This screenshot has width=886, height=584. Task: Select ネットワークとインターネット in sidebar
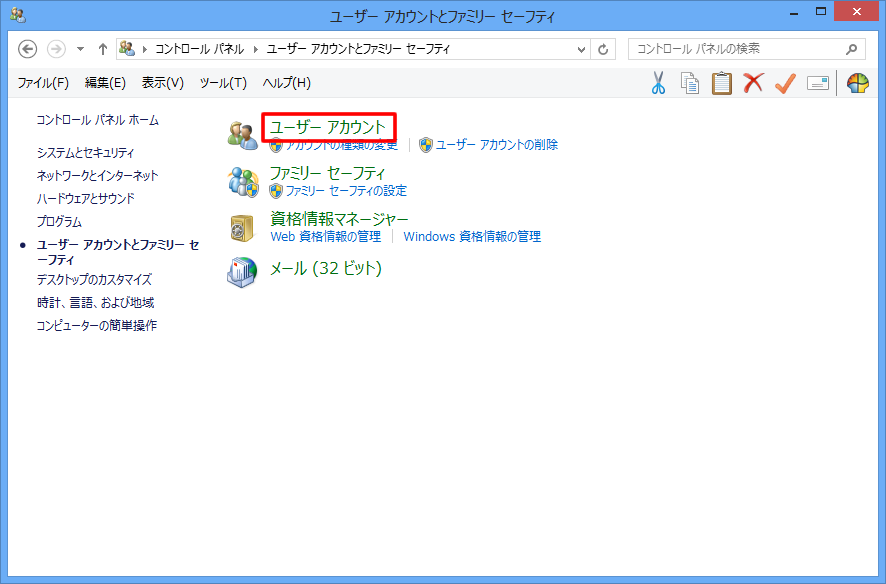point(97,176)
